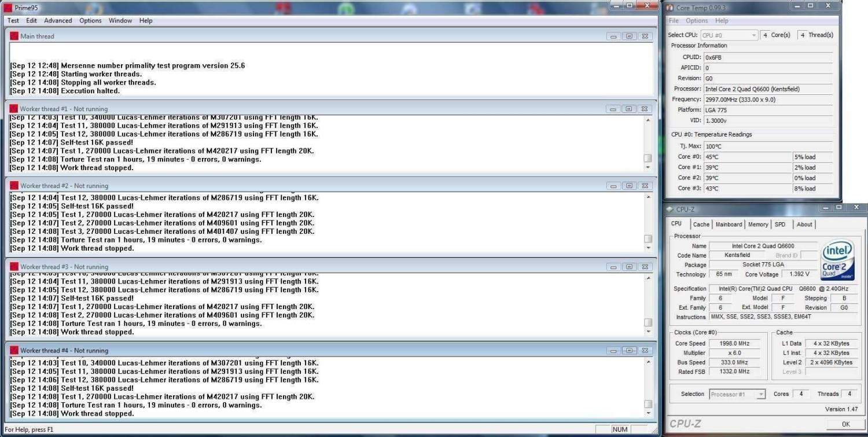868x437 pixels.
Task: Close the Worker thread #4 window
Action: coord(644,350)
